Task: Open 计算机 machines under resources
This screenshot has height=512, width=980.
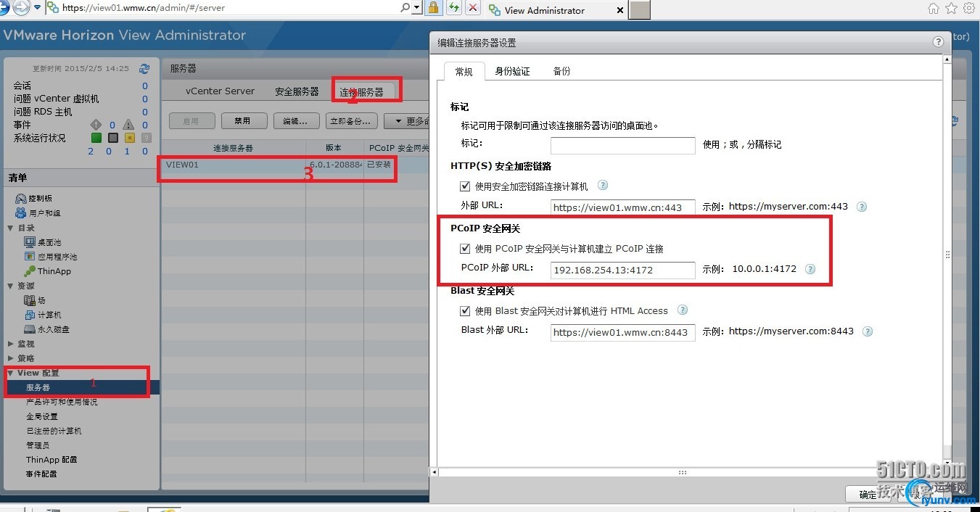Action: [43, 315]
